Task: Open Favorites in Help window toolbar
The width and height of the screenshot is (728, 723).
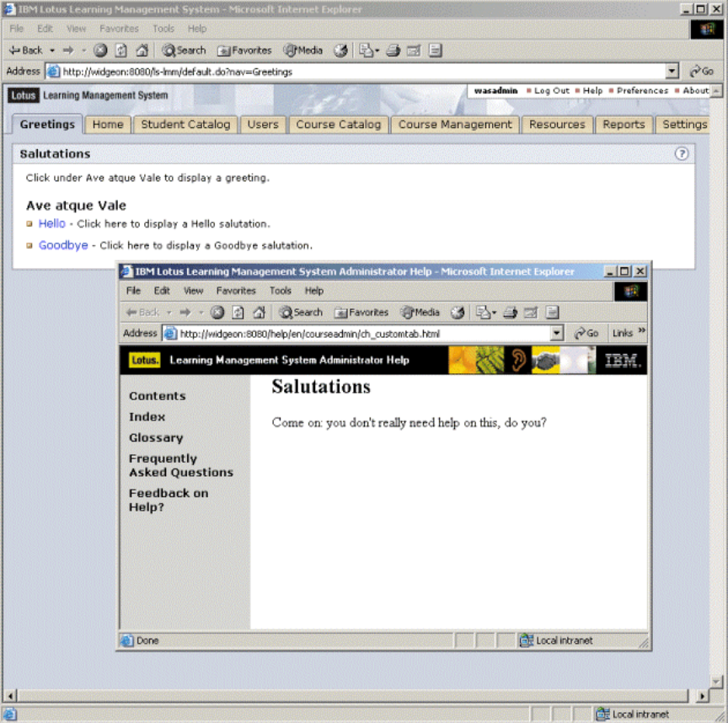Action: coord(361,313)
